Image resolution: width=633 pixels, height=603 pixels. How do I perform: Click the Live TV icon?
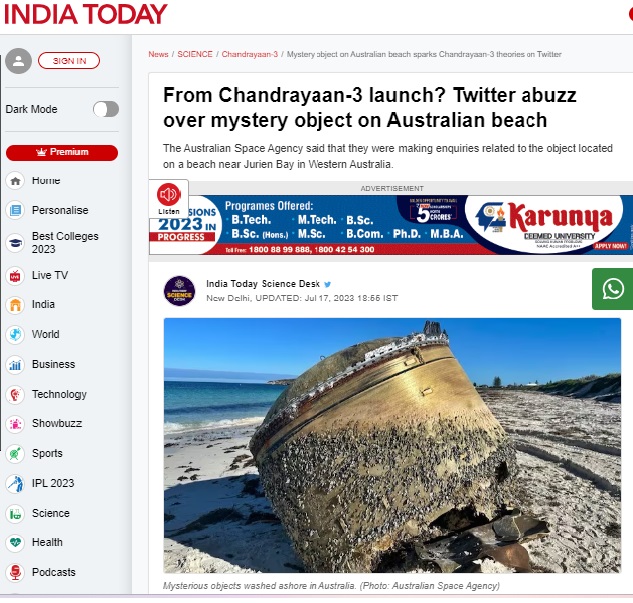15,276
